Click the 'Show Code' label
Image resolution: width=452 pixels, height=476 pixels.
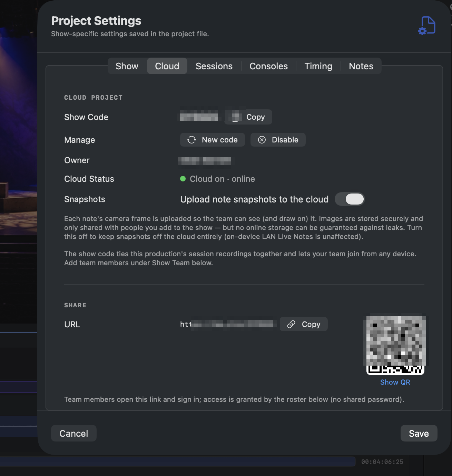tap(86, 117)
